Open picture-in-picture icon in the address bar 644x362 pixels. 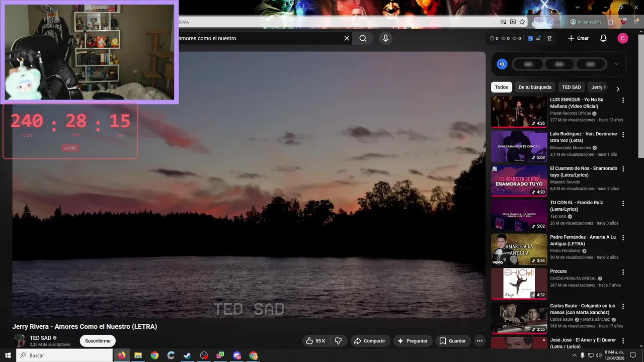[x=503, y=22]
